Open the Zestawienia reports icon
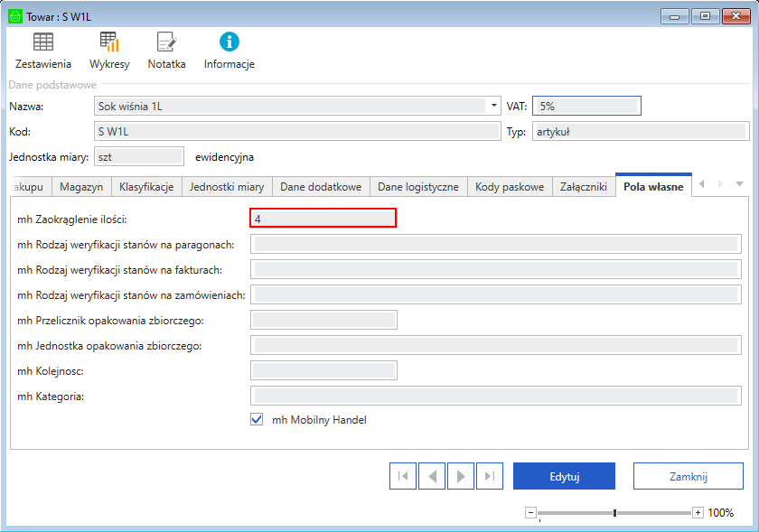759x532 pixels. (x=42, y=42)
